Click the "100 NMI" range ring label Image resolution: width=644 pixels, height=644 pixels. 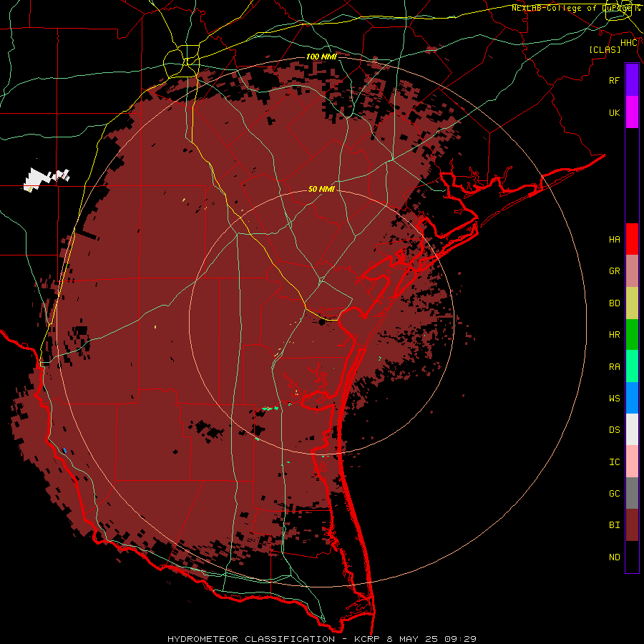(321, 57)
